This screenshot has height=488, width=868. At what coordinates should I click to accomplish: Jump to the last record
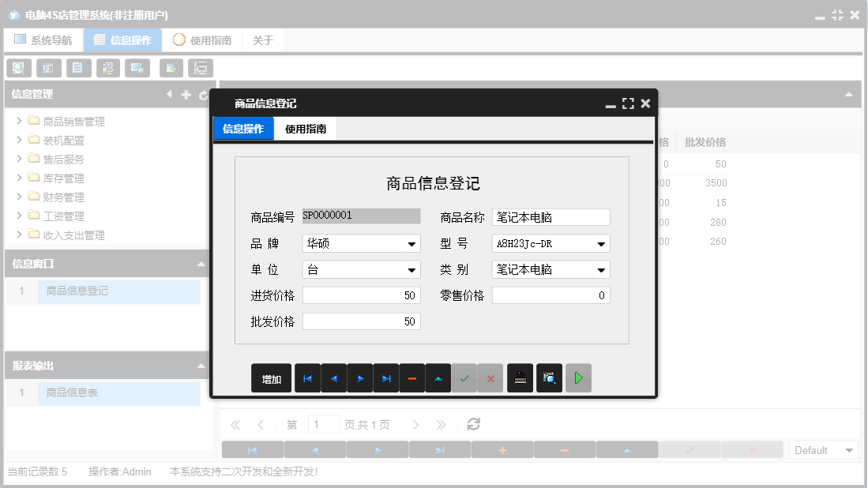tap(386, 377)
